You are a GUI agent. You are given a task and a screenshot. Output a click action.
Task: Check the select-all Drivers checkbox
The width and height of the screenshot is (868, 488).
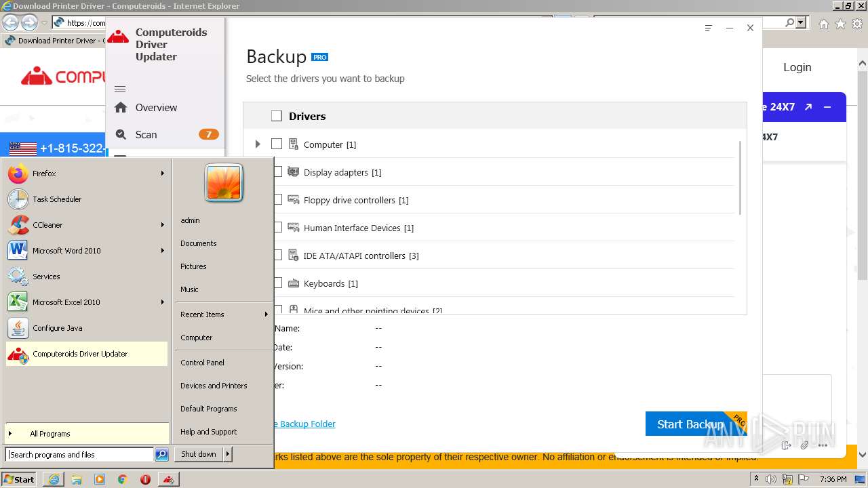click(x=277, y=116)
